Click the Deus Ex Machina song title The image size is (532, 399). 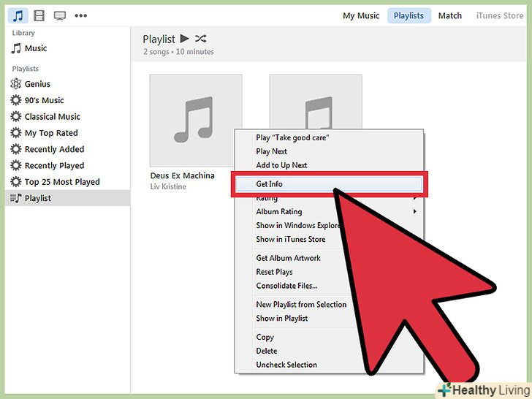(182, 175)
